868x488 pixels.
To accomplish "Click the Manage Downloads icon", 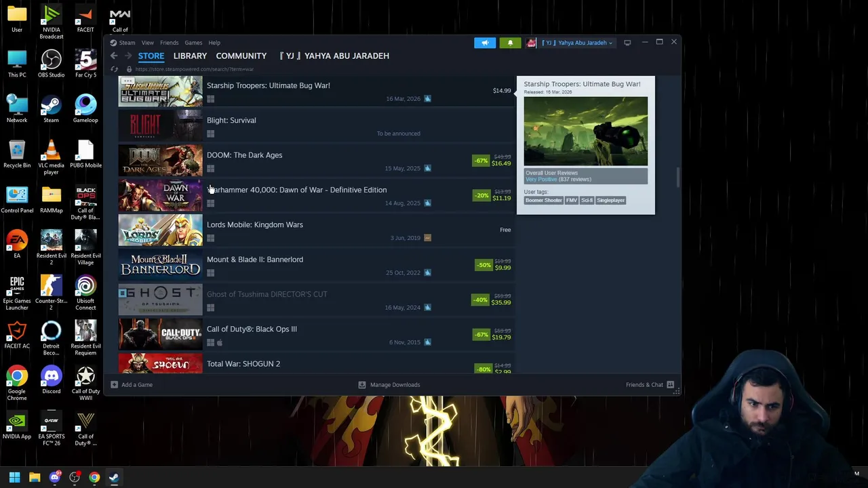I will 362,384.
